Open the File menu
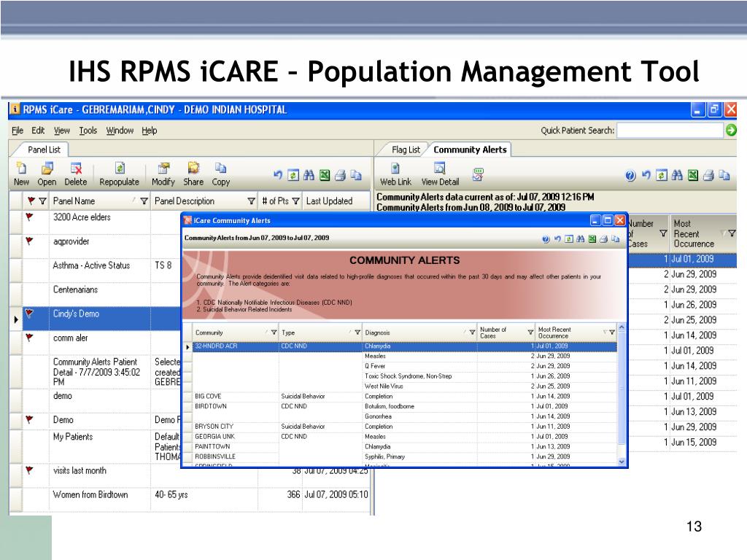Image resolution: width=747 pixels, height=560 pixels. point(18,131)
